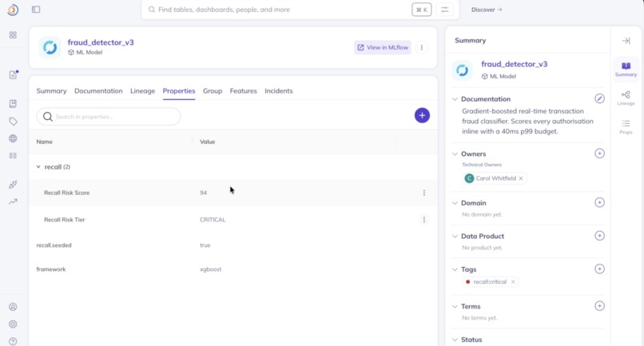This screenshot has width=644, height=346.
Task: Open the settings gear icon in sidebar
Action: pyautogui.click(x=13, y=324)
